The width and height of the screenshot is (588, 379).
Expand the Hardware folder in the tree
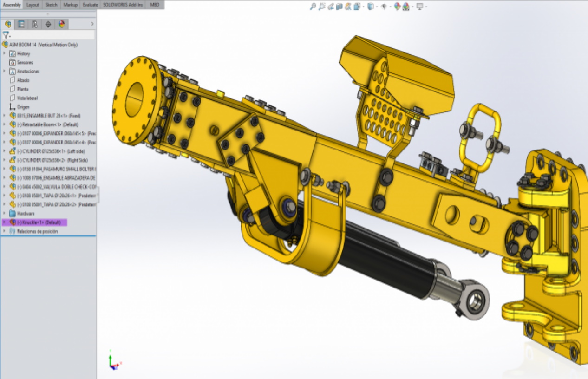pyautogui.click(x=5, y=214)
